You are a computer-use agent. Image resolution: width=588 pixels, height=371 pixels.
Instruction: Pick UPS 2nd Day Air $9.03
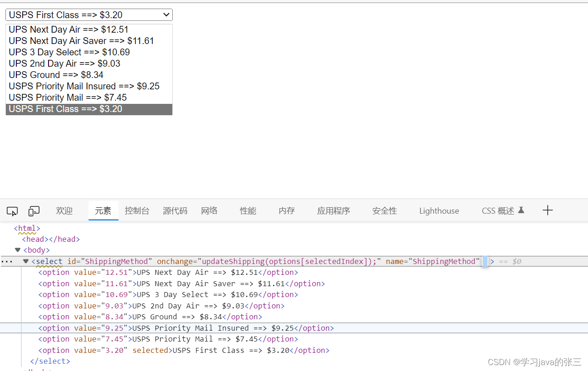(89, 63)
